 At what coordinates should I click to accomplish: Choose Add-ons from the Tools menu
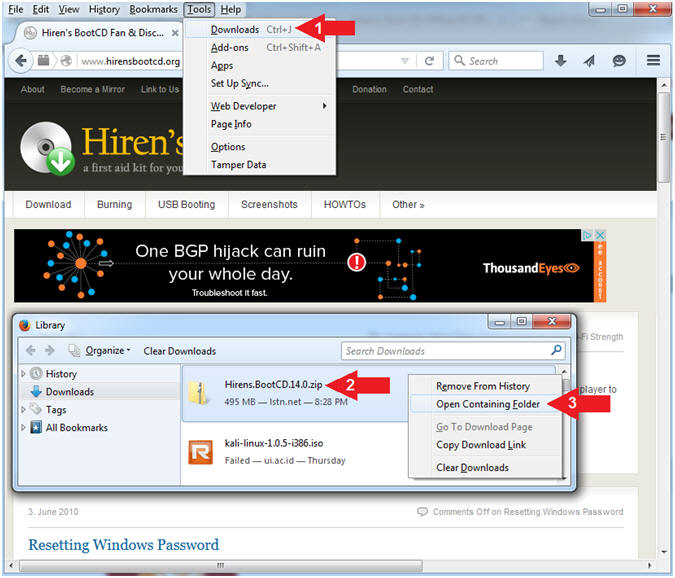click(260, 47)
